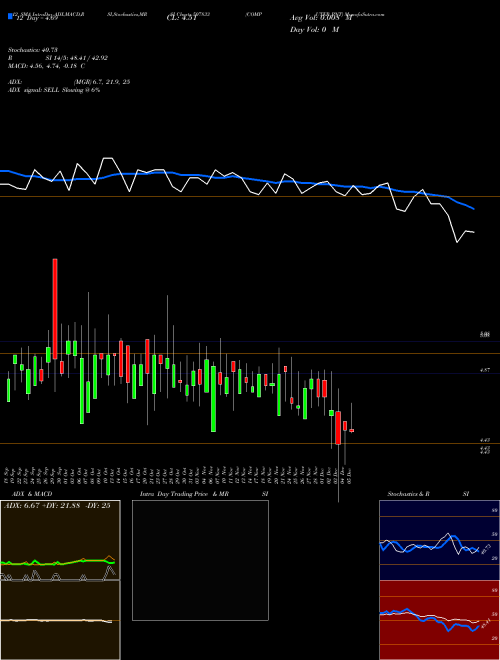Click the blue SMA line at its right end
This screenshot has height=660, width=500.
tap(473, 208)
